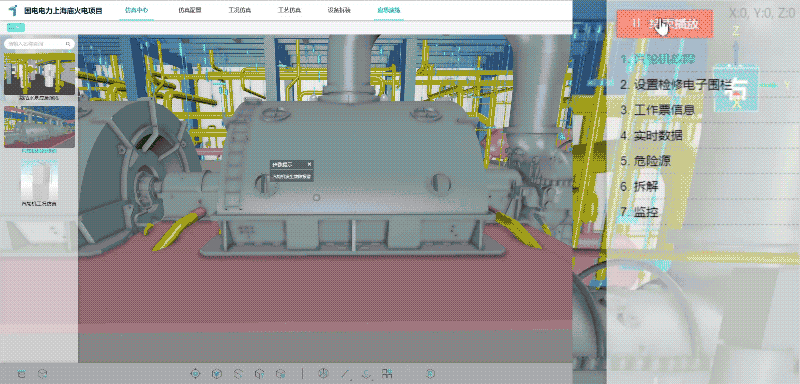The width and height of the screenshot is (800, 384).
Task: Click the grid layout icon in bottom toolbar
Action: (387, 374)
